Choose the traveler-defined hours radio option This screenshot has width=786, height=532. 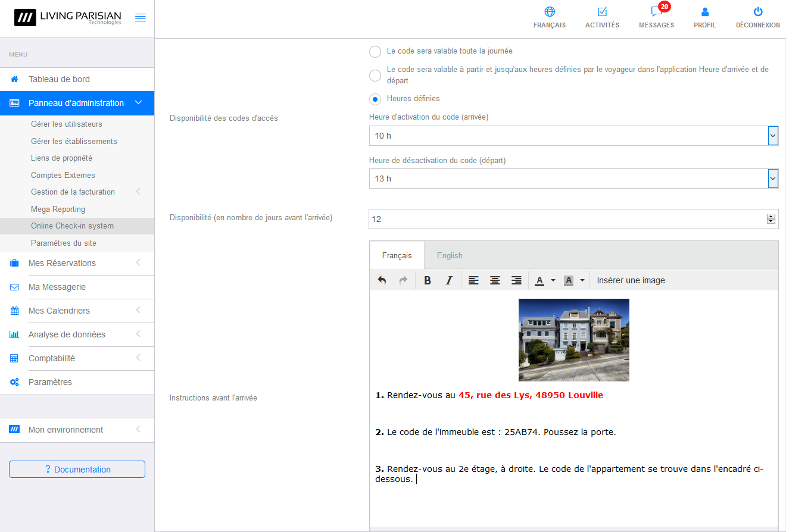pyautogui.click(x=375, y=75)
